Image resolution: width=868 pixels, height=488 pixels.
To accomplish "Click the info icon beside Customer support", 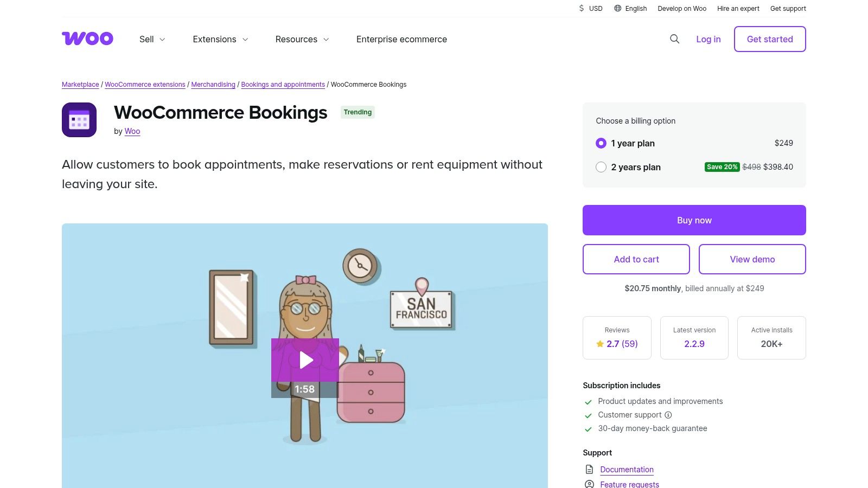I will click(x=668, y=415).
